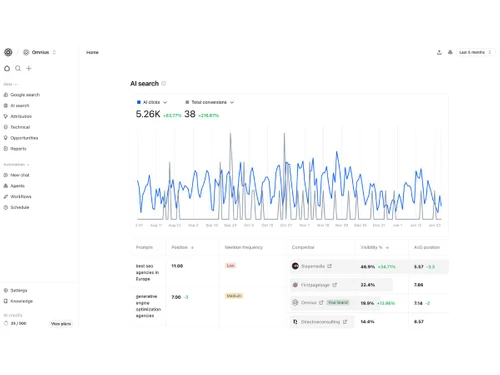This screenshot has height=375, width=500.
Task: Click the Low mention frequency badge
Action: [x=230, y=266]
